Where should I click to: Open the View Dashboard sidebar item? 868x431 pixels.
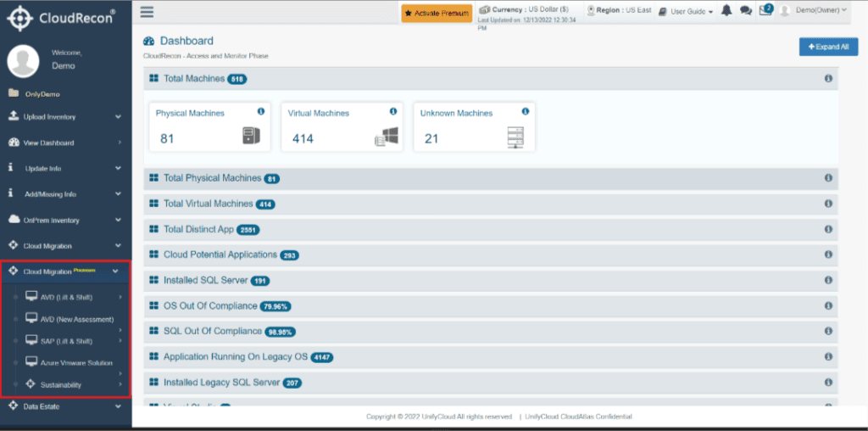(66, 143)
